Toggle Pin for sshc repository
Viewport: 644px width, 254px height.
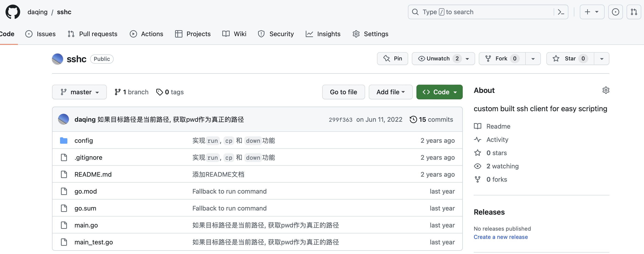[x=392, y=58]
